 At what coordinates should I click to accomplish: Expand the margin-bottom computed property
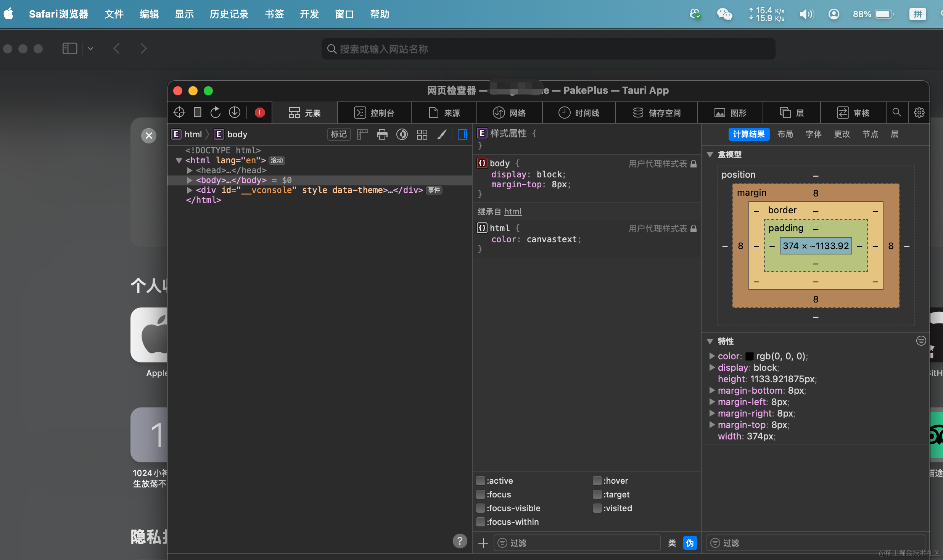point(712,390)
